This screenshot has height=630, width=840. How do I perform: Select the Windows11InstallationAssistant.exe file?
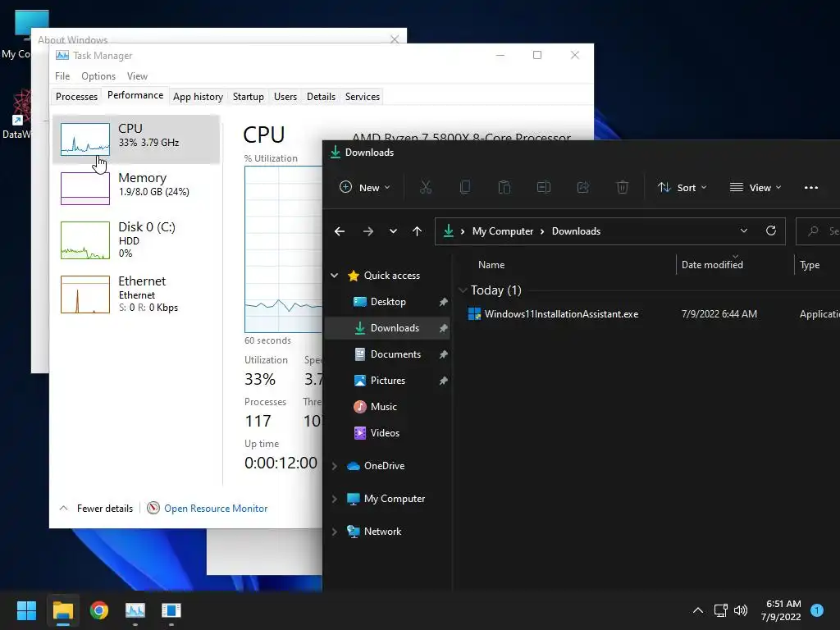coord(561,314)
